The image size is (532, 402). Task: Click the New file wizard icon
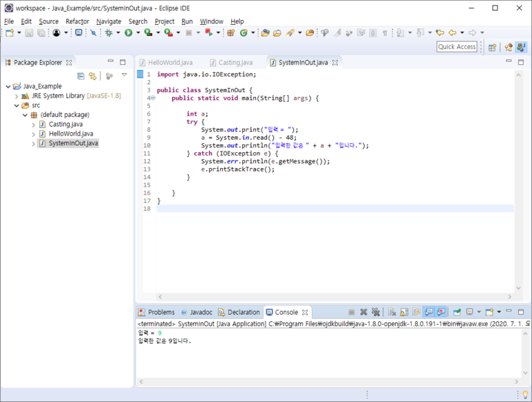(10, 33)
